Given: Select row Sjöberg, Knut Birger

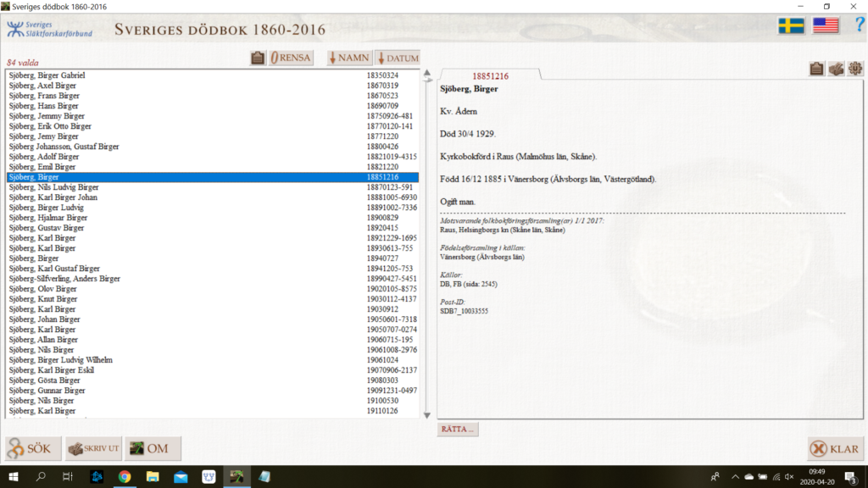Looking at the screenshot, I should point(213,299).
